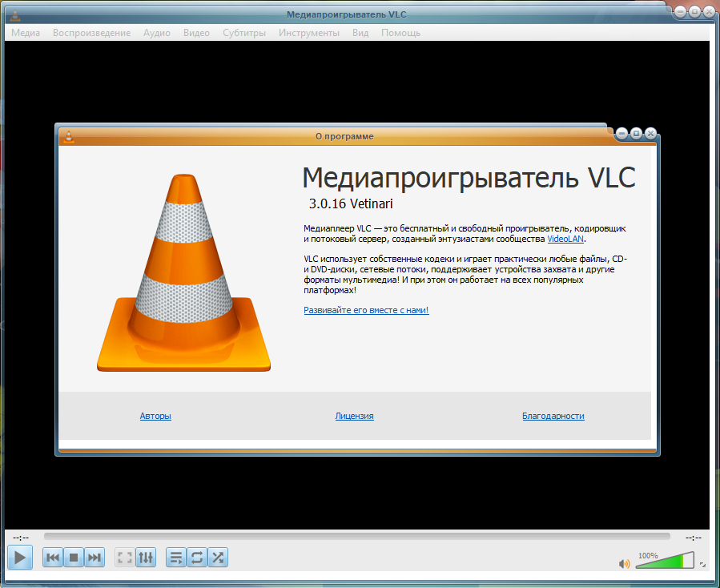Image resolution: width=720 pixels, height=588 pixels.
Task: Click the elapsed time label left of seek bar
Action: pos(21,538)
